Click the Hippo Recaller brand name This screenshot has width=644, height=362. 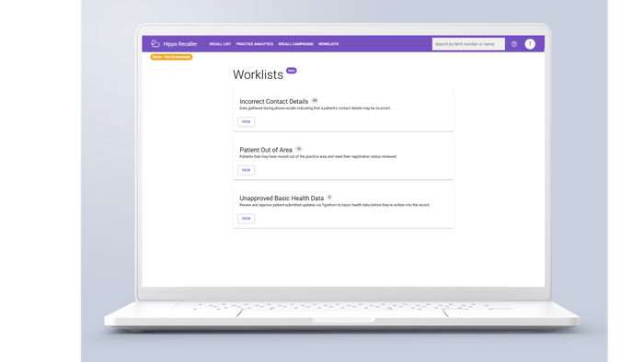[180, 44]
